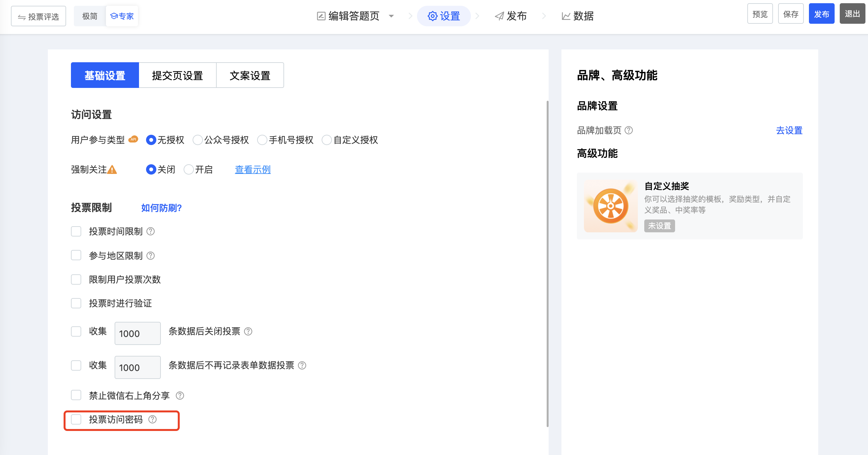Click the settings panel vertical scrollbar

tap(547, 264)
